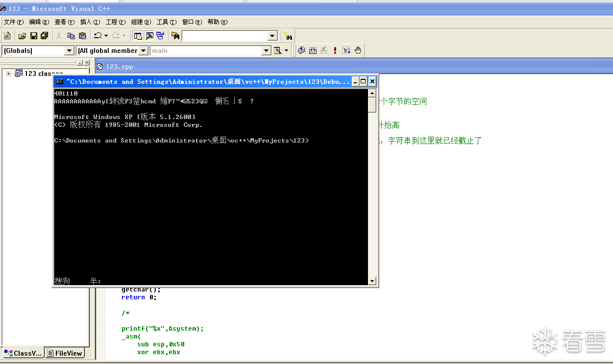Click the New Text File icon
Screen dimensions: 613x364
7,36
